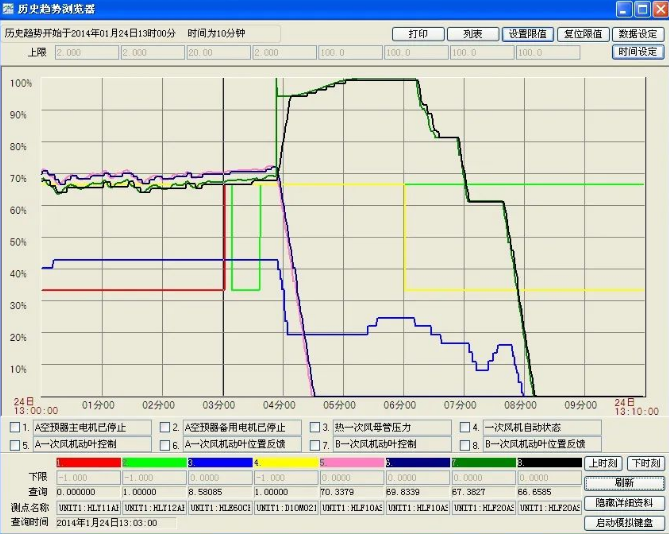
Task: Click the UNIT1:HLT11A tag name field
Action: (x=88, y=508)
